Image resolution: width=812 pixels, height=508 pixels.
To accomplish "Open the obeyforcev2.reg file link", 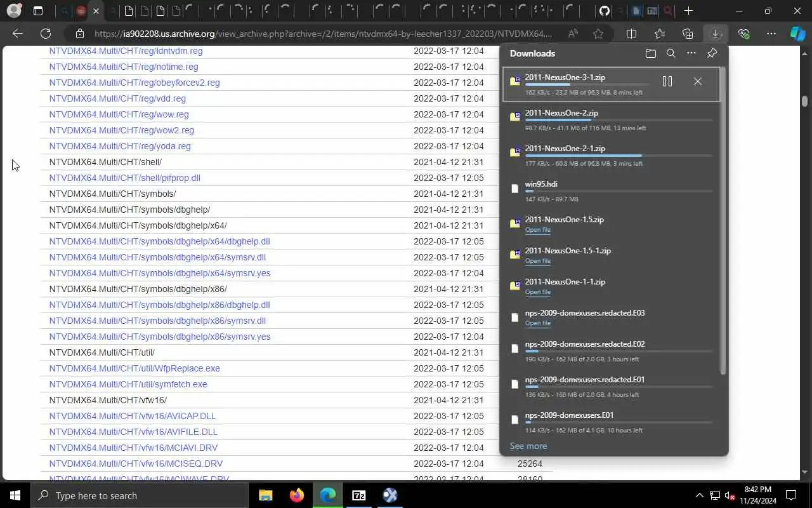I will [134, 83].
